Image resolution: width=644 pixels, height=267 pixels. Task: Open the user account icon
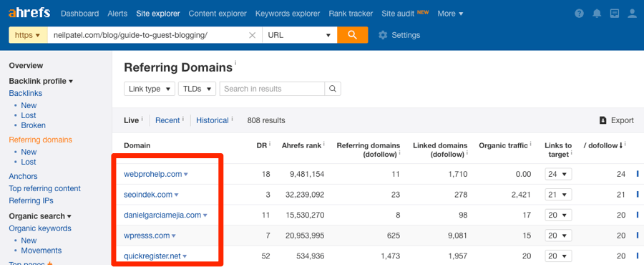pyautogui.click(x=633, y=14)
